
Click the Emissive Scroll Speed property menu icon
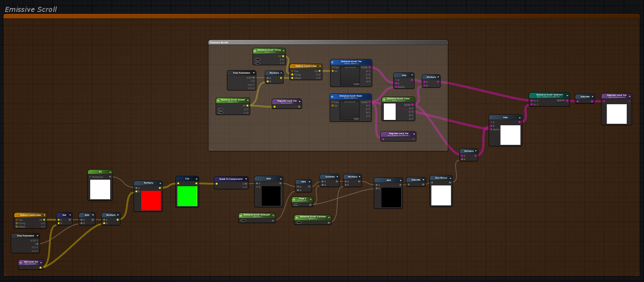point(218,100)
